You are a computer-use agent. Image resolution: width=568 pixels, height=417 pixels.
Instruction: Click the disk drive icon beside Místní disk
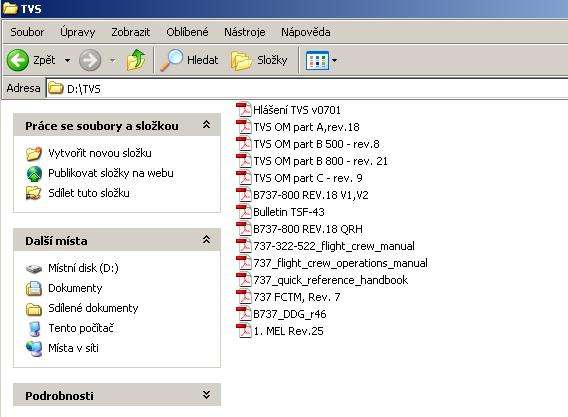click(x=34, y=269)
